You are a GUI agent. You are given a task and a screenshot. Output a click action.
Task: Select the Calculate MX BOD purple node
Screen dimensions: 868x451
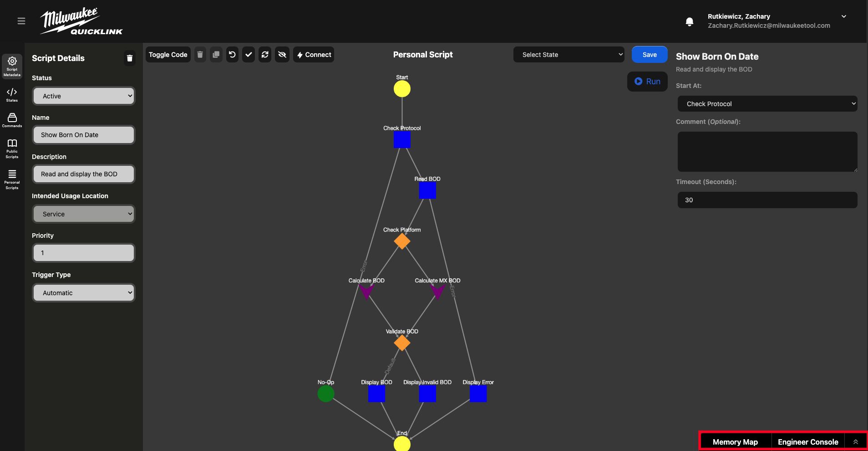click(437, 292)
